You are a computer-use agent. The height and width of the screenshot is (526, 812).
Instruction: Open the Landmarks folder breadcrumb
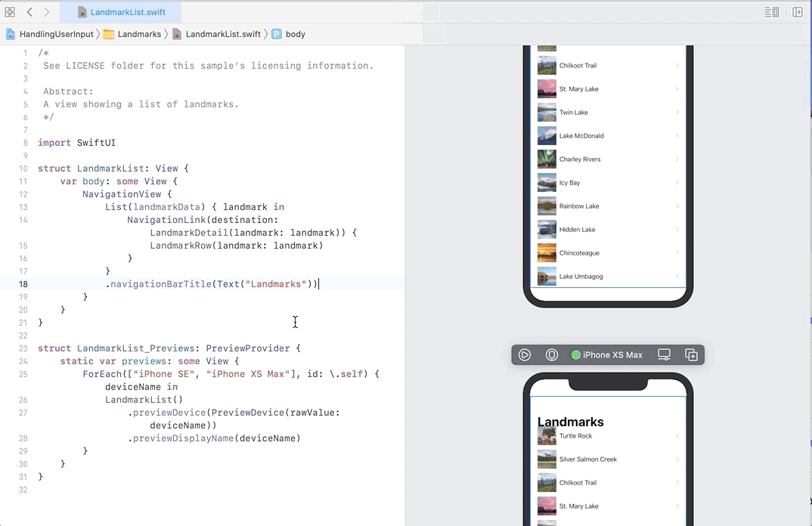(x=132, y=34)
